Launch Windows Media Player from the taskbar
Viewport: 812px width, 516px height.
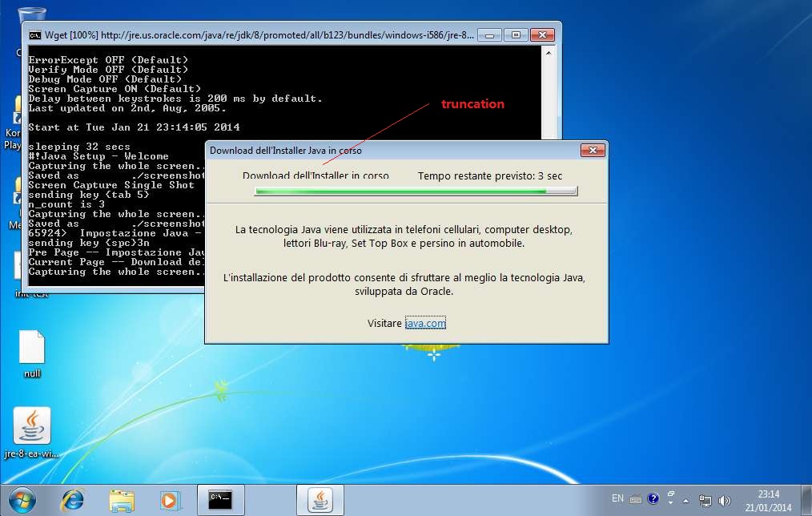tap(169, 499)
